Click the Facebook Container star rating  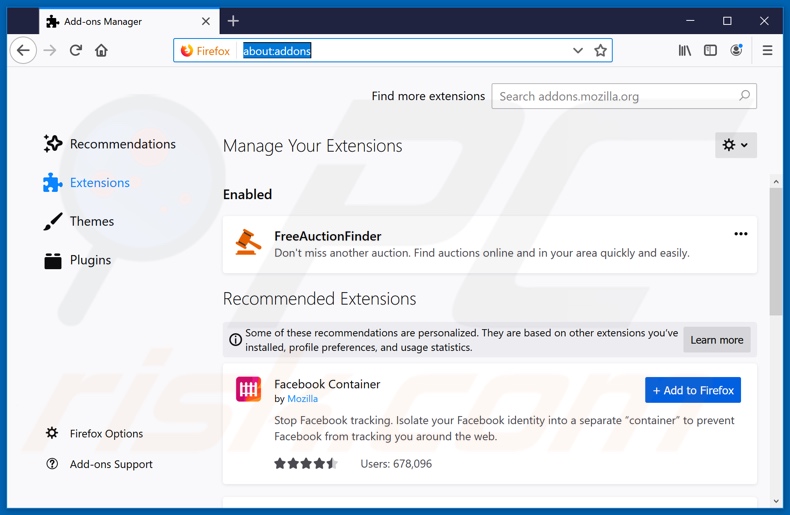305,464
